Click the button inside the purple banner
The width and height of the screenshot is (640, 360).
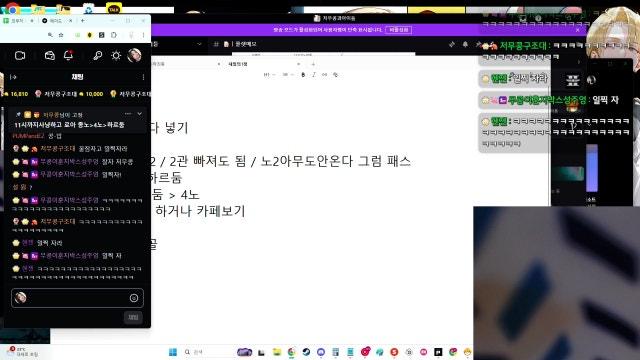[398, 30]
